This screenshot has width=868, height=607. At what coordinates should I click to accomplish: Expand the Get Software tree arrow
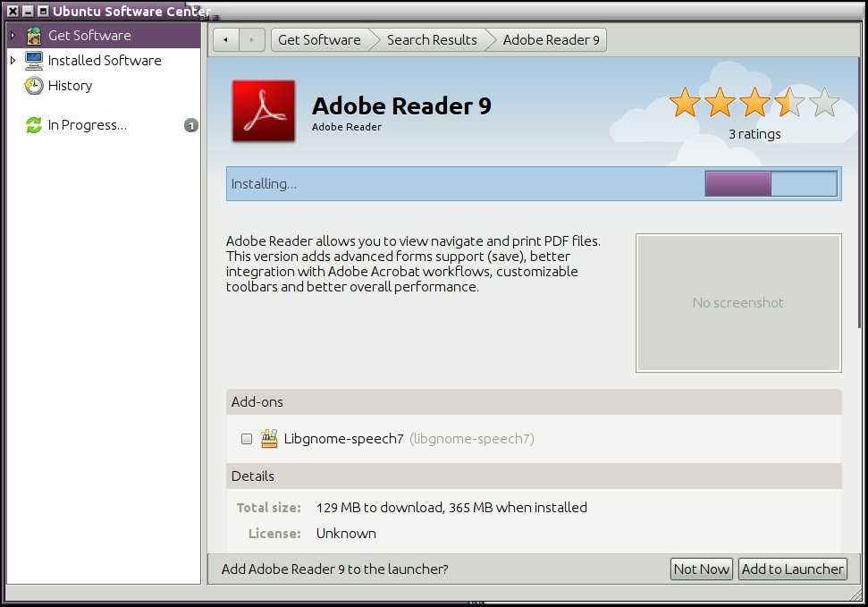pyautogui.click(x=13, y=36)
